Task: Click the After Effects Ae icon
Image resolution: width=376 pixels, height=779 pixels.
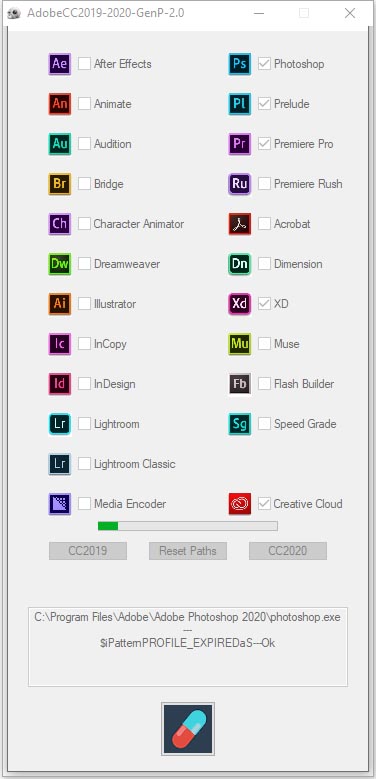Action: [x=60, y=64]
